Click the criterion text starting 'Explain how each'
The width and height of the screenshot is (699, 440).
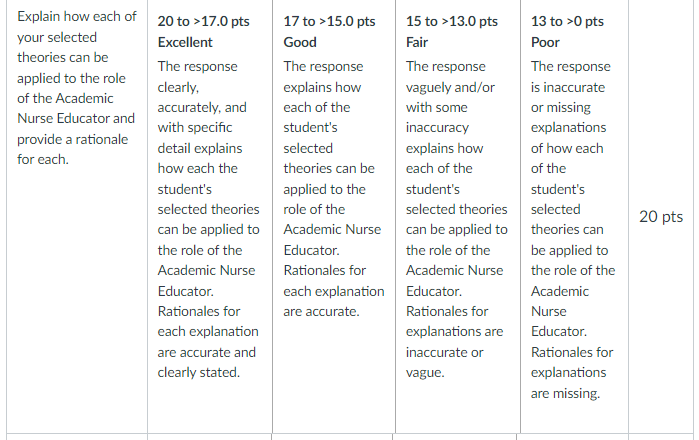[x=77, y=88]
